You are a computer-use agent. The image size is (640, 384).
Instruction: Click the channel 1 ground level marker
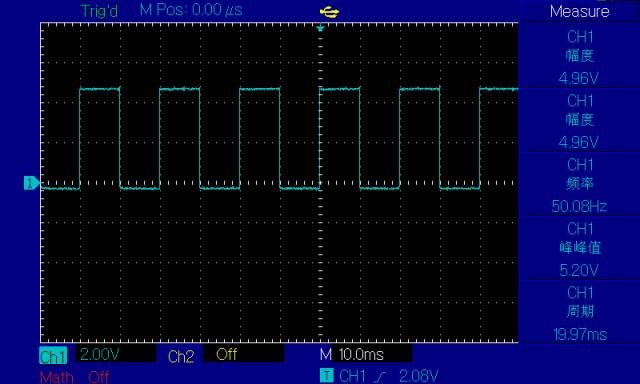click(x=31, y=183)
